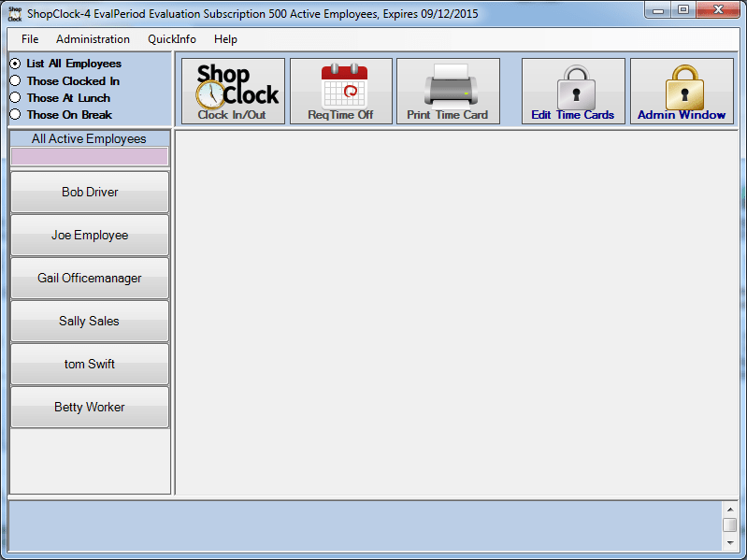This screenshot has width=747, height=560.
Task: Click the ShopClock title bar app icon
Action: tap(15, 14)
